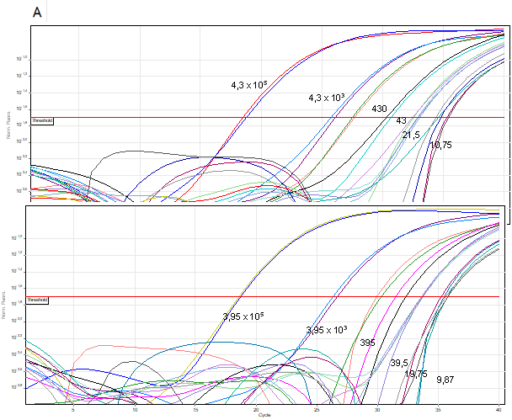This screenshot has height=420, width=512.
Task: Select the 395 concentration label
Action: pyautogui.click(x=367, y=343)
